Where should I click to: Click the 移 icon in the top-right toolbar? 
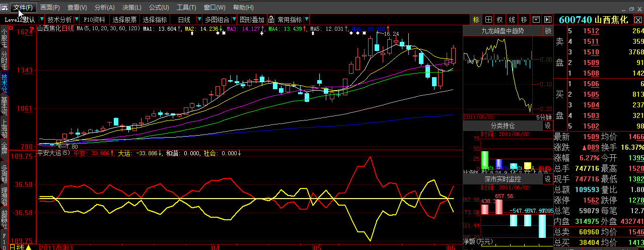point(524,20)
